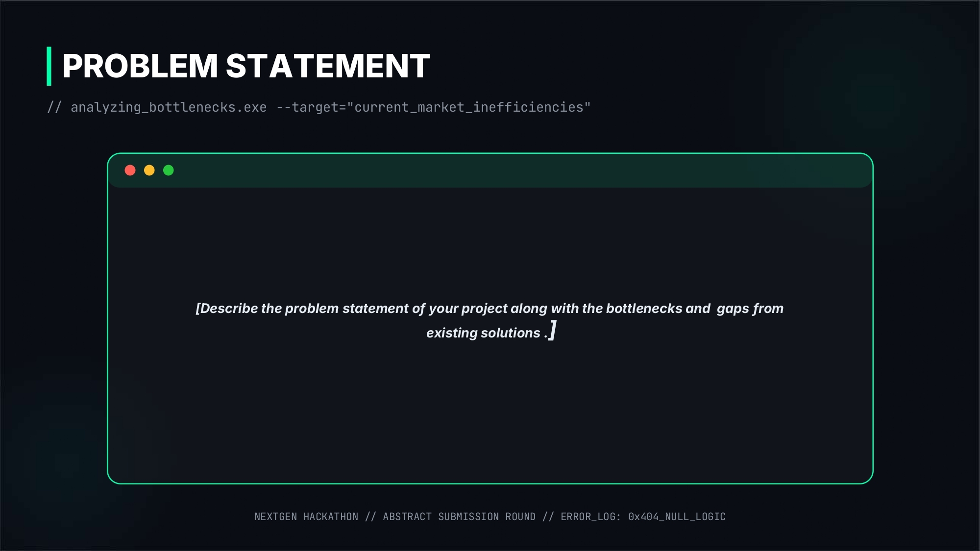Click the terminal window's dark green header bar
Image resolution: width=980 pixels, height=551 pixels.
(490, 170)
